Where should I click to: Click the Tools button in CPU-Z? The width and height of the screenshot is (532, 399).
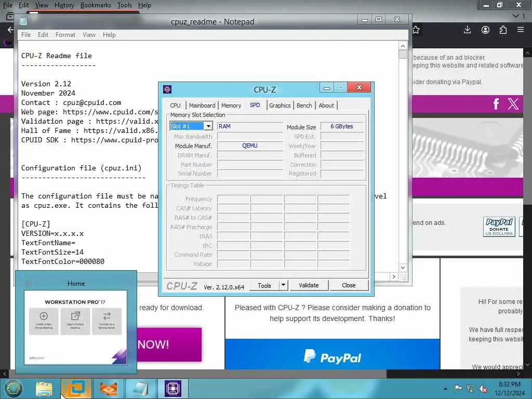[x=264, y=285]
